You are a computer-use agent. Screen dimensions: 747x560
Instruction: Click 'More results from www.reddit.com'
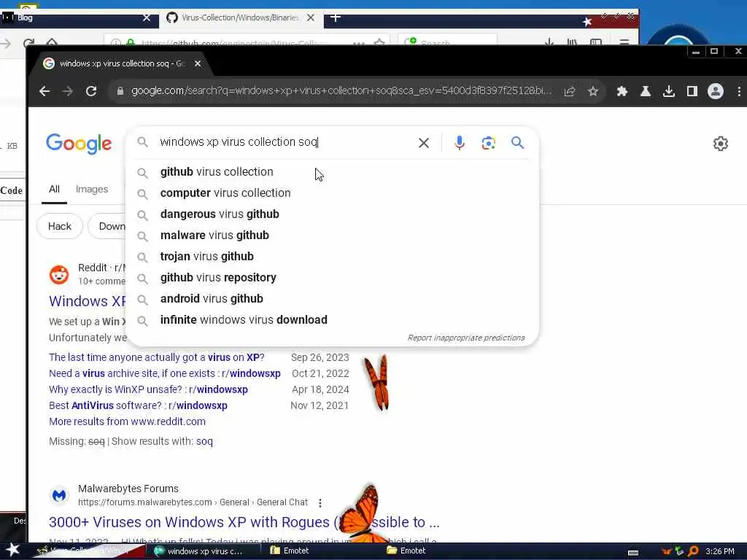(x=127, y=421)
